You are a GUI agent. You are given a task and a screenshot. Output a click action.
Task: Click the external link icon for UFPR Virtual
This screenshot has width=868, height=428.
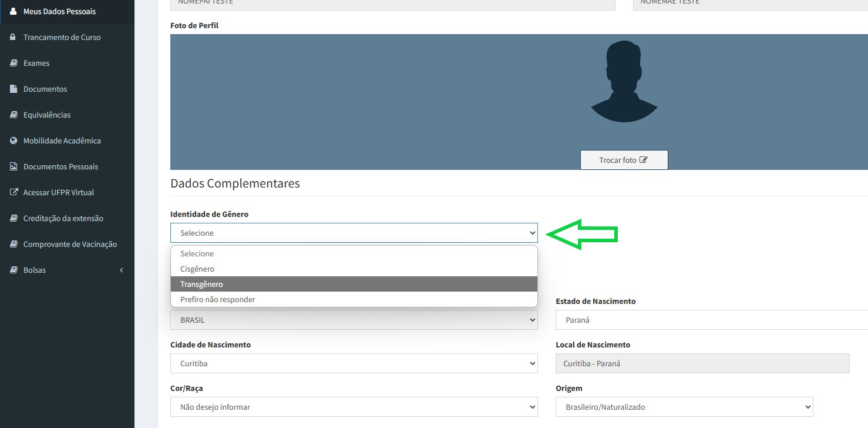pos(14,192)
